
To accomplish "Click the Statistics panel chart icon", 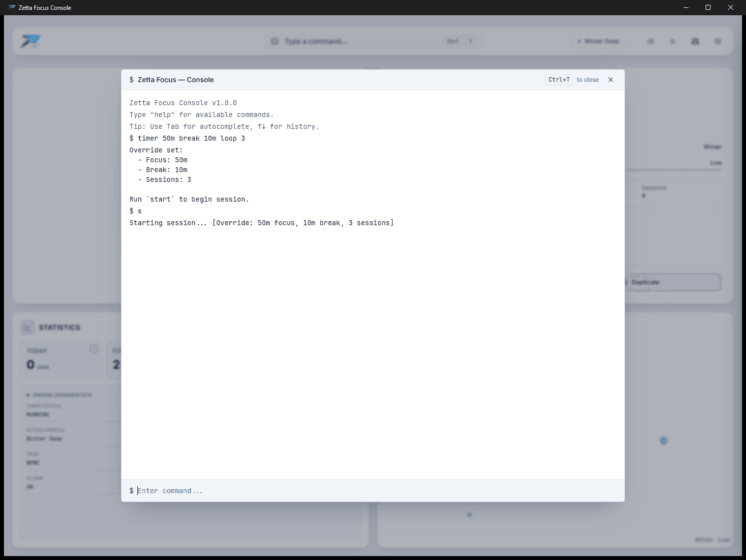I will tap(28, 327).
